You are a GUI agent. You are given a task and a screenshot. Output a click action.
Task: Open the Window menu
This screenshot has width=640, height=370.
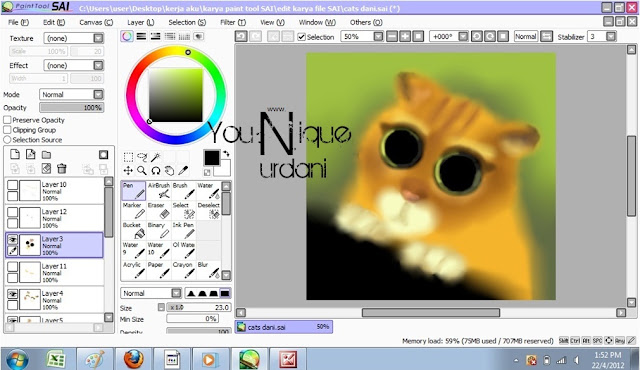(317, 22)
